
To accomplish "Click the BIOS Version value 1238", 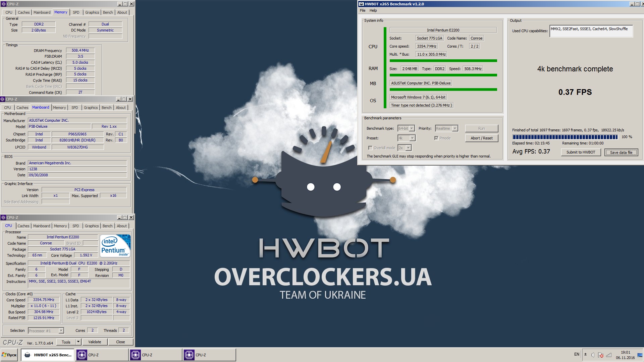I will point(77,169).
